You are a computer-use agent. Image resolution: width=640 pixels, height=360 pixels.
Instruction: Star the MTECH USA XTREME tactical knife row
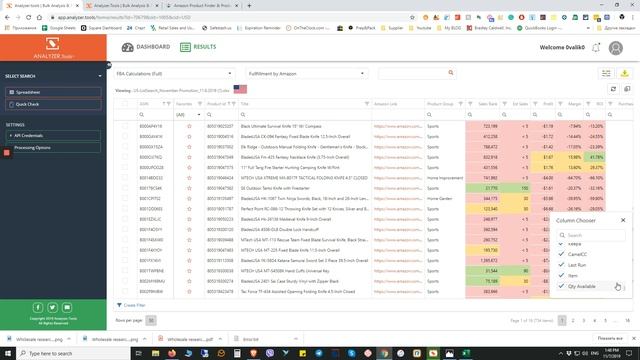tap(189, 178)
